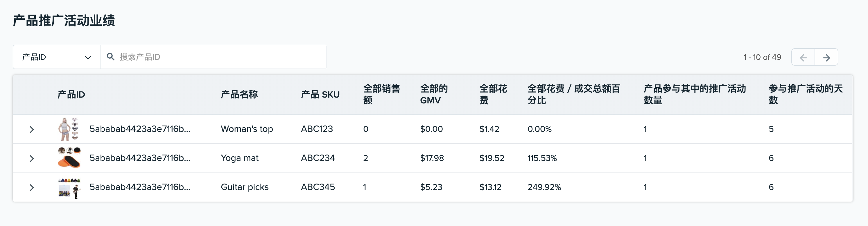The image size is (868, 226).
Task: Click the product ID 5ababab4423a3e7116b for Yoga mat
Action: (140, 158)
